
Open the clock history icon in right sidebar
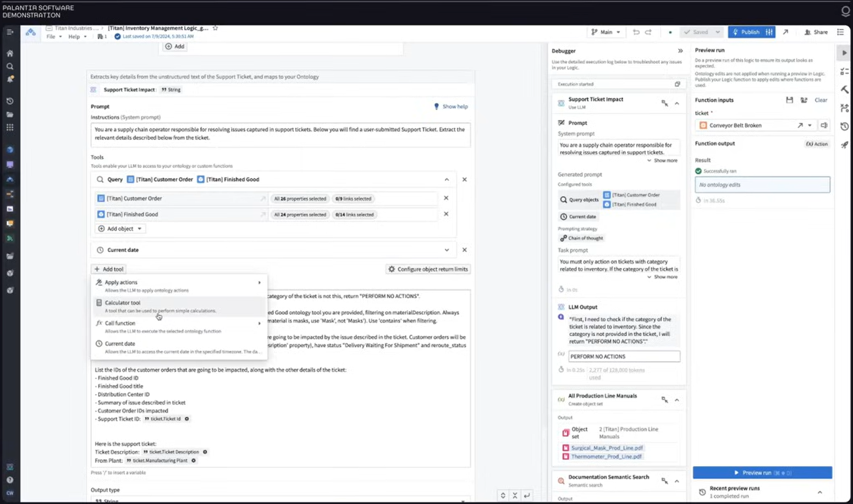pyautogui.click(x=844, y=126)
